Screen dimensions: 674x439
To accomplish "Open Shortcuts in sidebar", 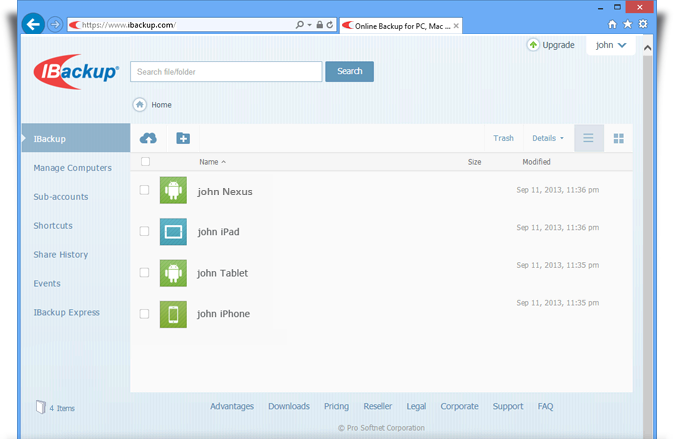I will [x=53, y=225].
